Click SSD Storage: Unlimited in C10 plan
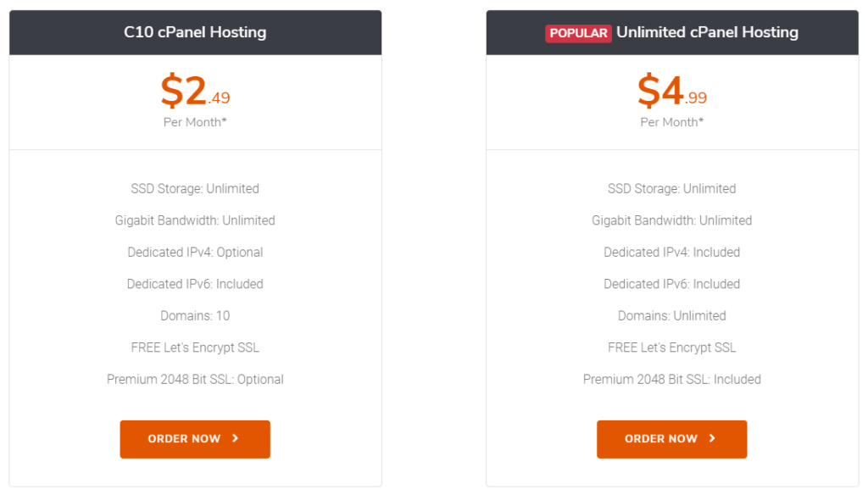868x495 pixels. tap(195, 189)
